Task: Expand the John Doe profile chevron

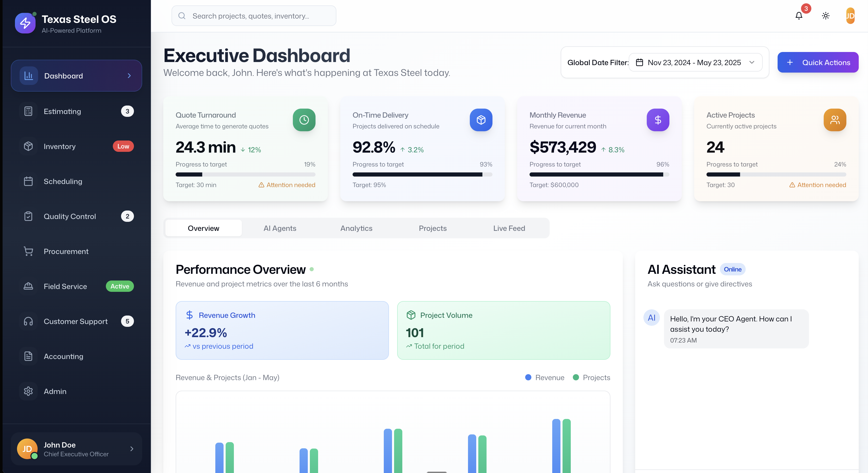Action: [132, 449]
